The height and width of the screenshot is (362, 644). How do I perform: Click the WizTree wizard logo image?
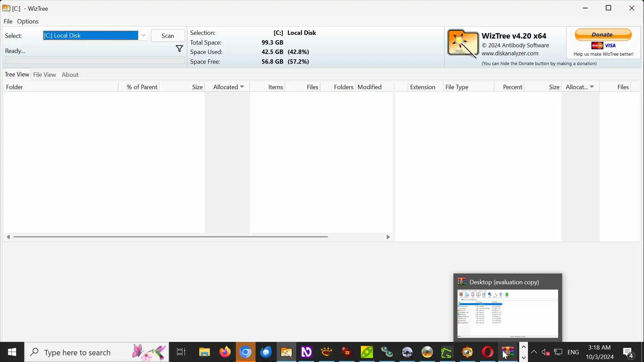463,44
